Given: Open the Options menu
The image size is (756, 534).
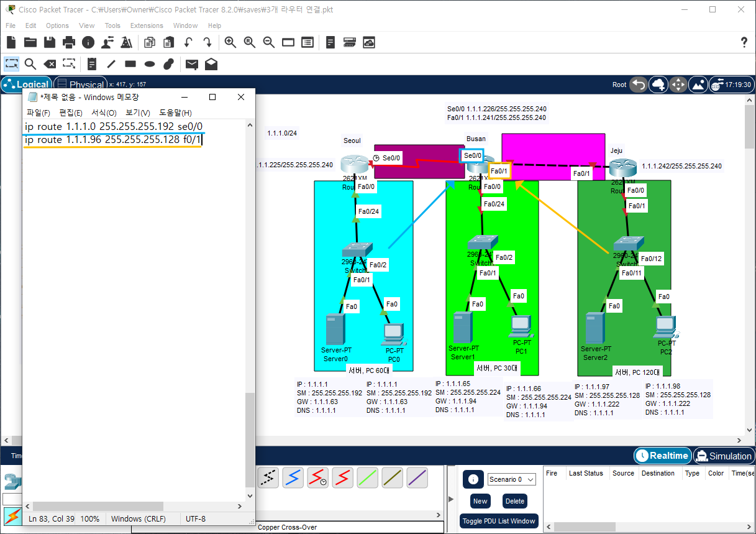Looking at the screenshot, I should [57, 25].
